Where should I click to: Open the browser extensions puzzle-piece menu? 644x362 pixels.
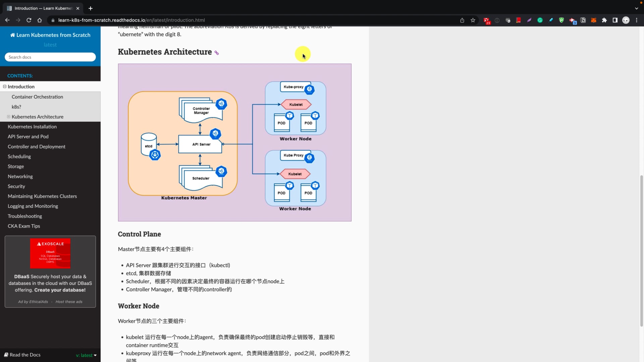coord(604,20)
